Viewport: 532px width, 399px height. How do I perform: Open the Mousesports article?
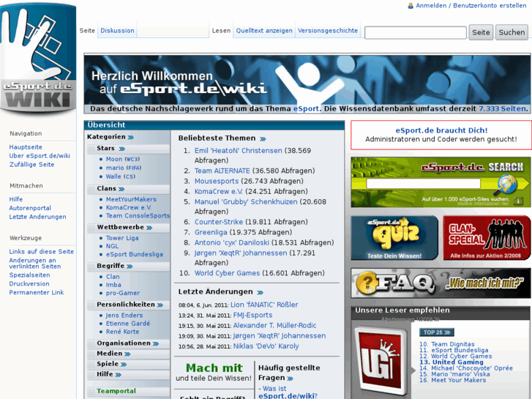point(217,182)
